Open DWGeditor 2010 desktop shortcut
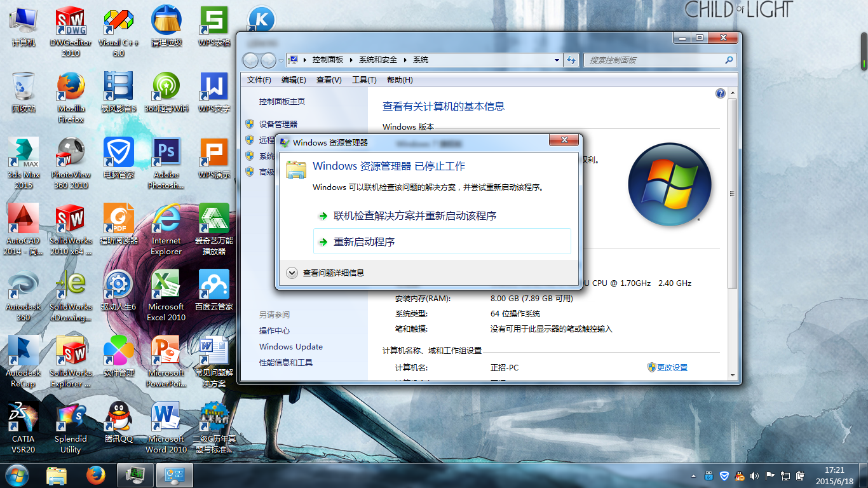The image size is (868, 488). (x=71, y=32)
